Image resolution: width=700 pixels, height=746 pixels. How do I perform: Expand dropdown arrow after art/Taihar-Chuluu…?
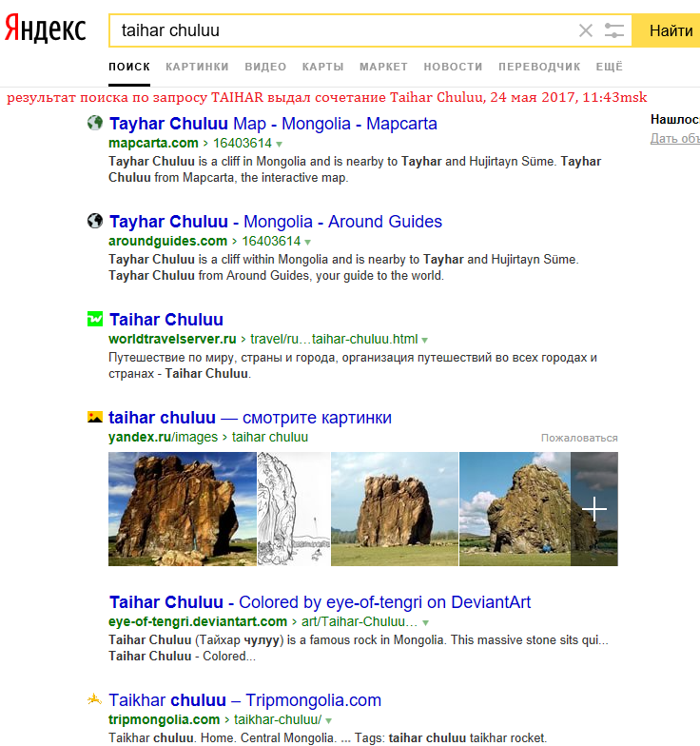point(426,622)
